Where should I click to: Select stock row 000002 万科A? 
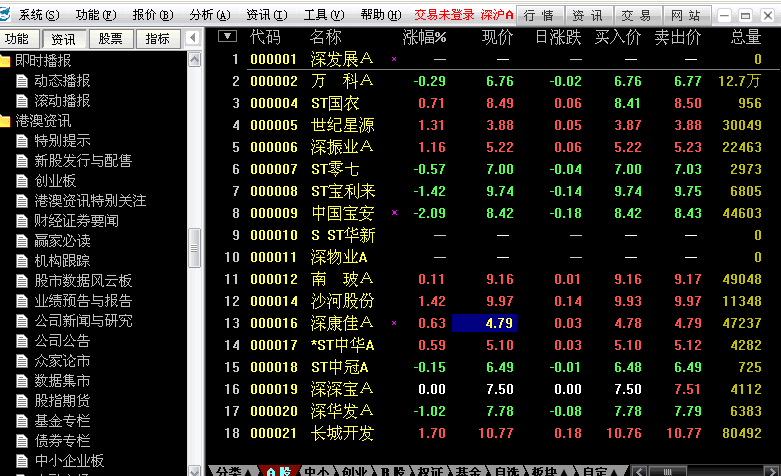[493, 81]
